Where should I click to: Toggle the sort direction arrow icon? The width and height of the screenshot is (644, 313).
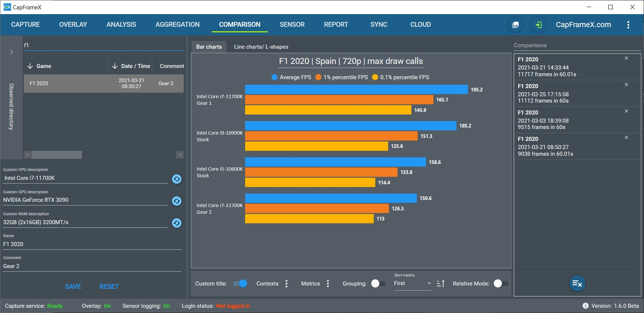pyautogui.click(x=441, y=284)
